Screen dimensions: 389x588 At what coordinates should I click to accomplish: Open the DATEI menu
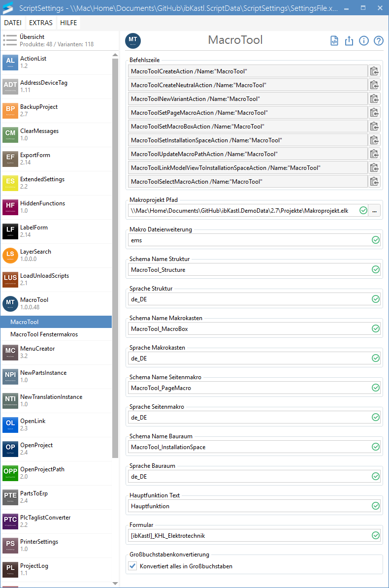click(13, 23)
